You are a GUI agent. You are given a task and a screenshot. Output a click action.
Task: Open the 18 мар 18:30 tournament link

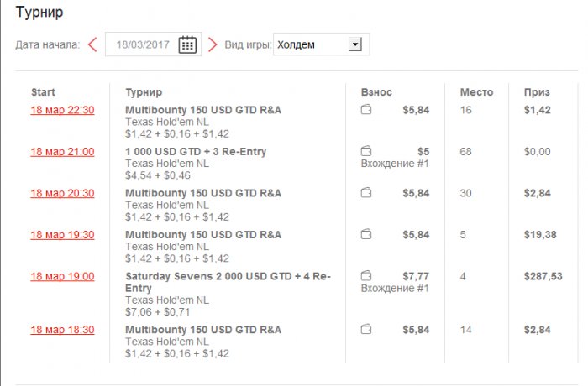[x=62, y=330]
